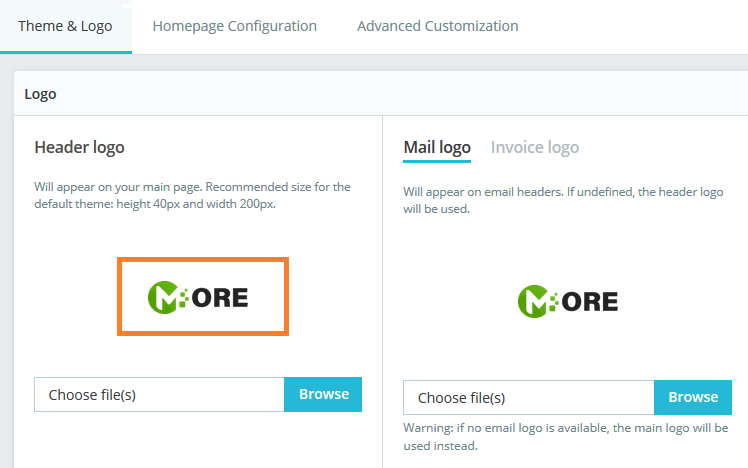Click the Header logo section title
Image resolution: width=748 pixels, height=468 pixels.
coord(79,147)
